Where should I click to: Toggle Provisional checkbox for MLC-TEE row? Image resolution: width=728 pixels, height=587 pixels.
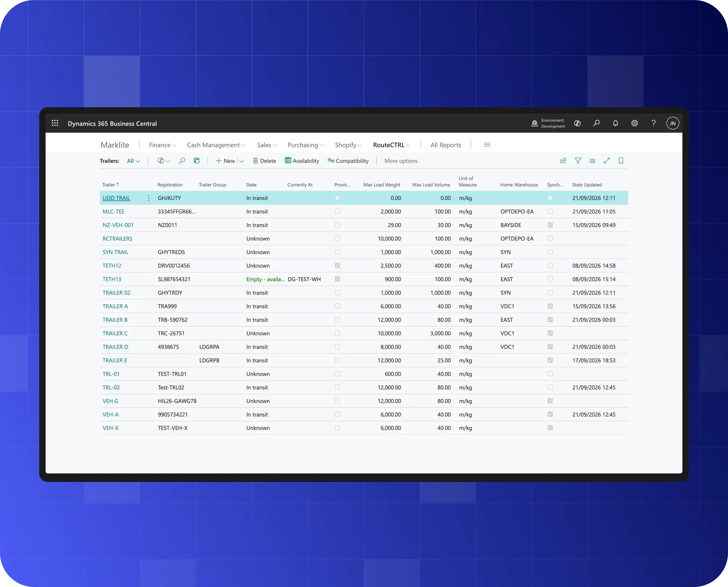click(x=337, y=212)
